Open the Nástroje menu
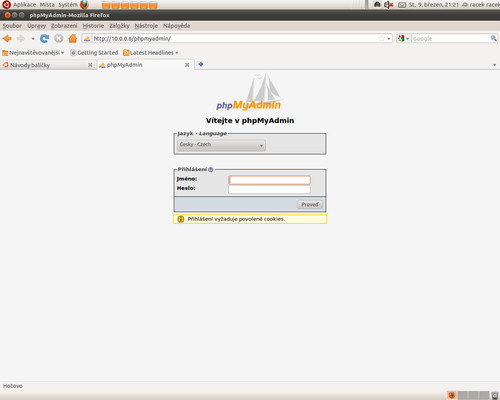This screenshot has width=500, height=400. [x=146, y=26]
